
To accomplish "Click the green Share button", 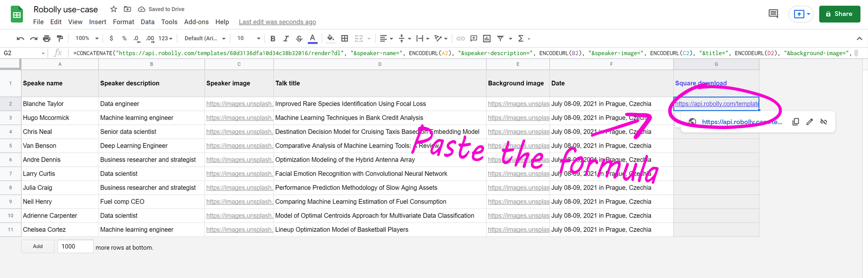I will click(x=839, y=14).
